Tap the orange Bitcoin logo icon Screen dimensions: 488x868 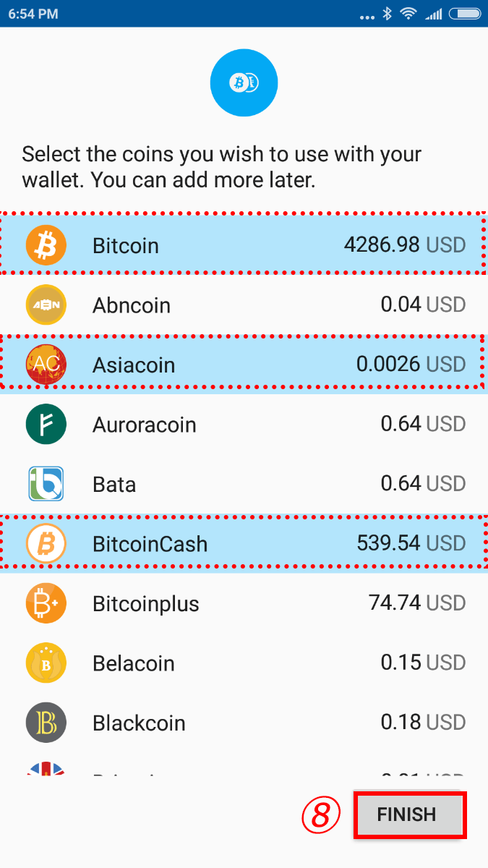[x=46, y=245]
